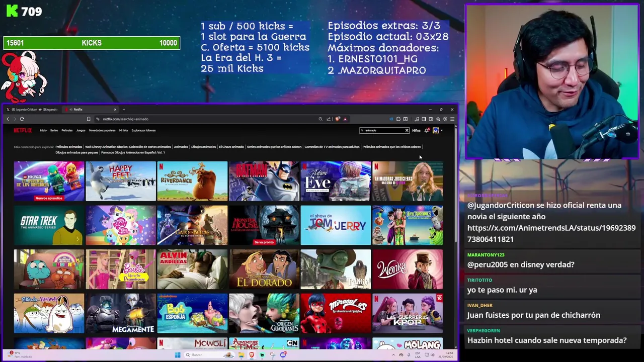Open the Gato con Botas thumbnail
The height and width of the screenshot is (362, 644).
coord(192,225)
